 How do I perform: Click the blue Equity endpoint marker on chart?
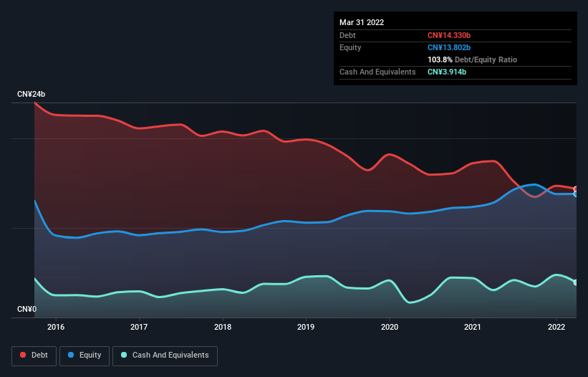click(576, 194)
